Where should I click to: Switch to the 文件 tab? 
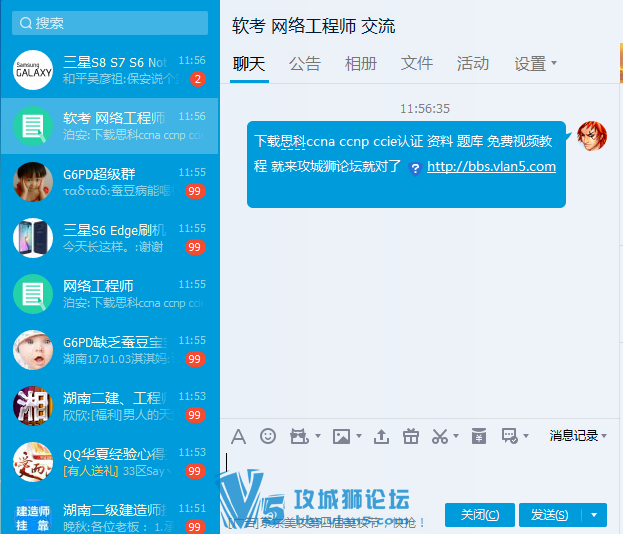tap(417, 64)
